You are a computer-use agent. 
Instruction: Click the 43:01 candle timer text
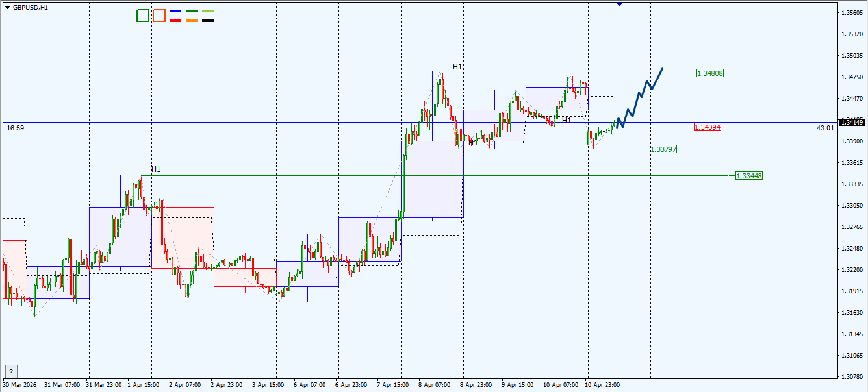click(x=825, y=129)
